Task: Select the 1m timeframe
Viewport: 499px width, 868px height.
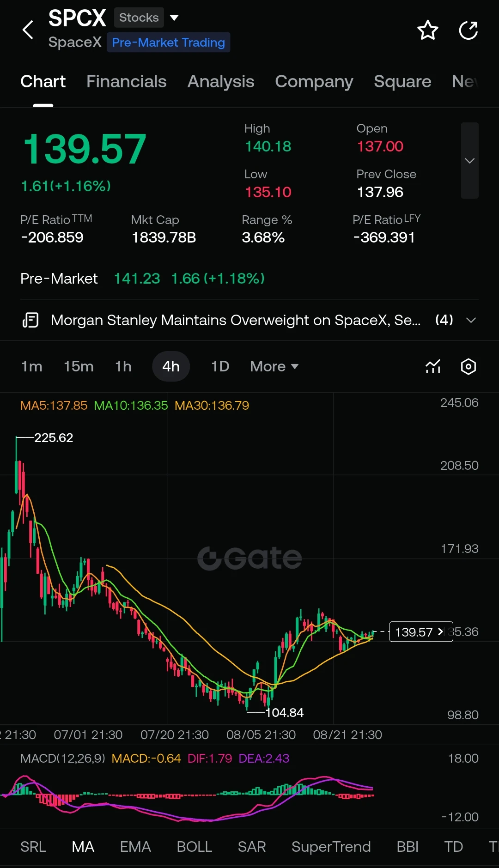Action: click(x=32, y=366)
